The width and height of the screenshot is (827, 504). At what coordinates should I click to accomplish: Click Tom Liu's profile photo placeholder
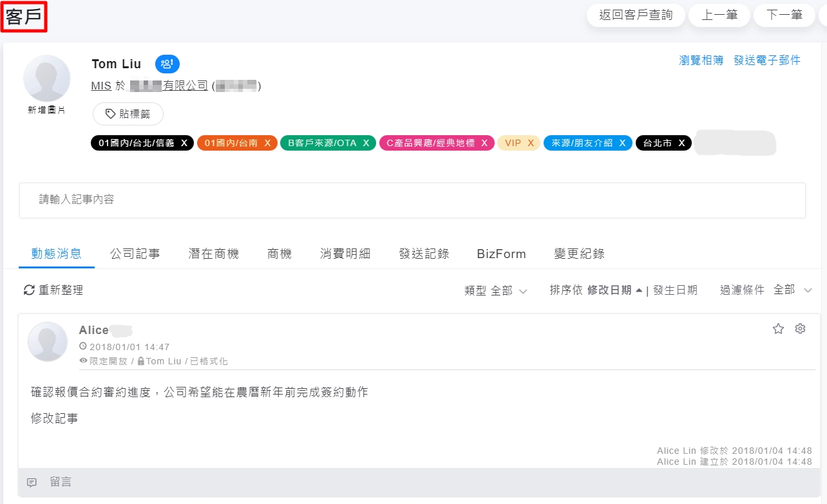46,78
